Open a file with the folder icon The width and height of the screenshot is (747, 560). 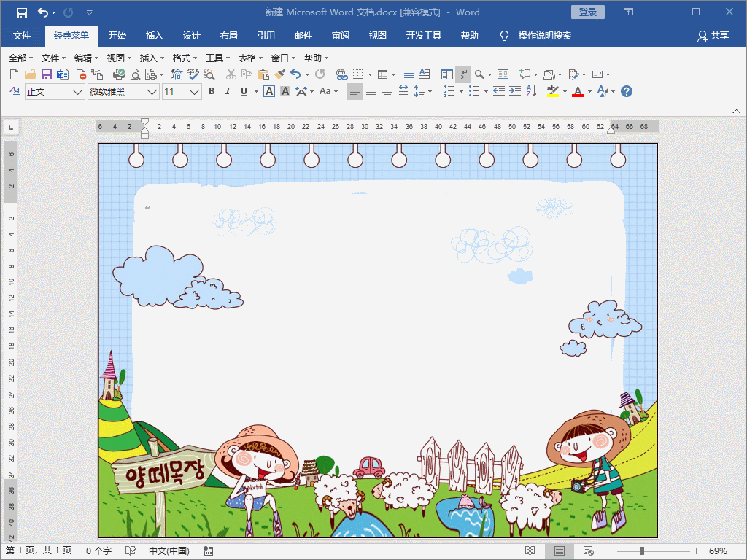(30, 74)
